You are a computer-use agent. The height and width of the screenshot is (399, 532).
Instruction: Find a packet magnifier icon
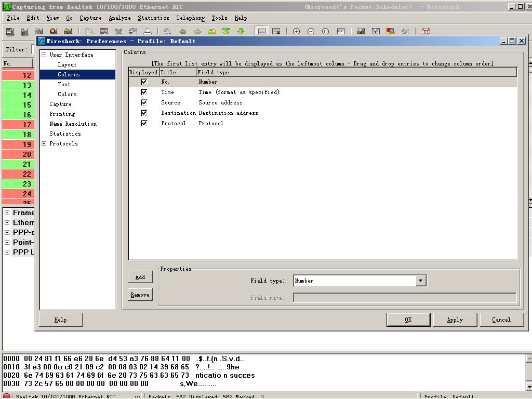(168, 32)
